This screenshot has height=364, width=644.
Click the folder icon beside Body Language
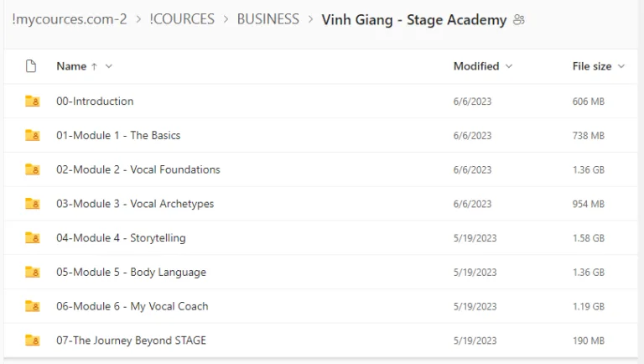33,272
